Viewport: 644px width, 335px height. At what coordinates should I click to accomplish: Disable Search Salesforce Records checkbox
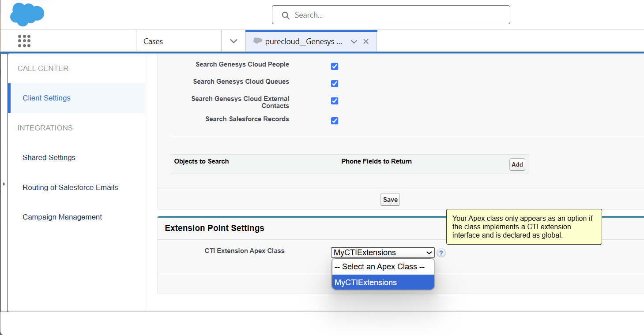335,121
